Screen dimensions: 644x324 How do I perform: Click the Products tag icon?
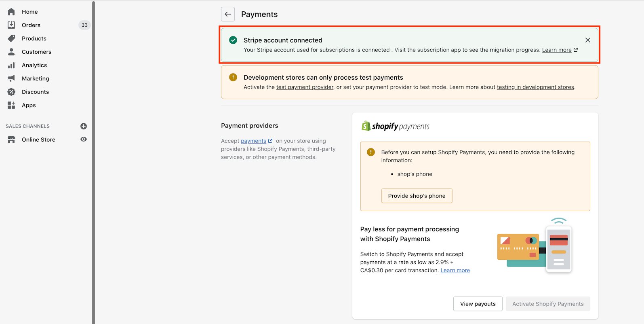(11, 38)
